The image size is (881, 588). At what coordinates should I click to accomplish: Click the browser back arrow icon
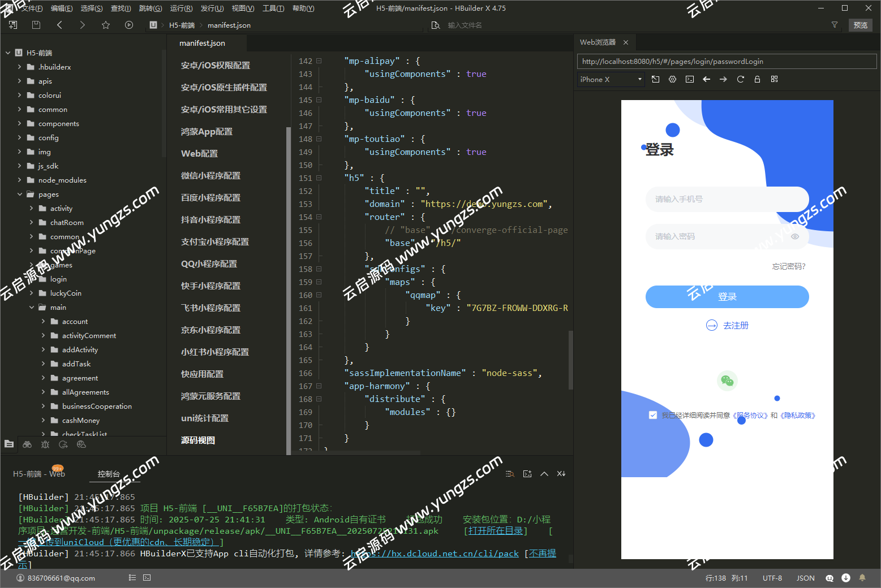tap(706, 79)
